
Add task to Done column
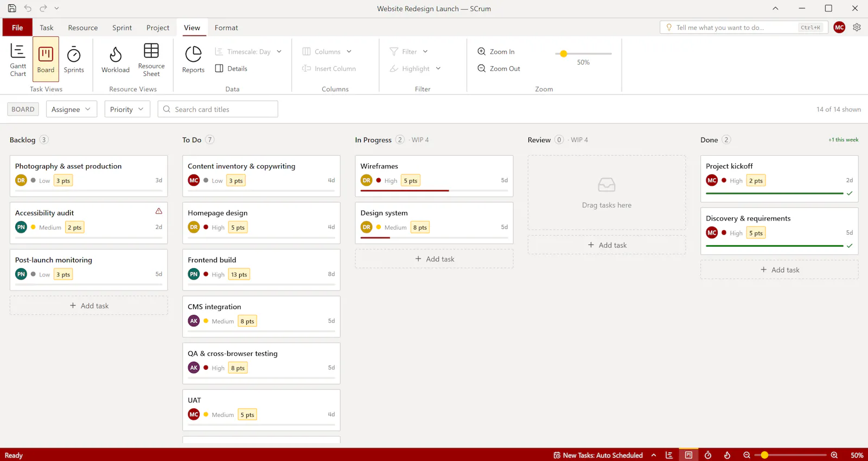780,270
